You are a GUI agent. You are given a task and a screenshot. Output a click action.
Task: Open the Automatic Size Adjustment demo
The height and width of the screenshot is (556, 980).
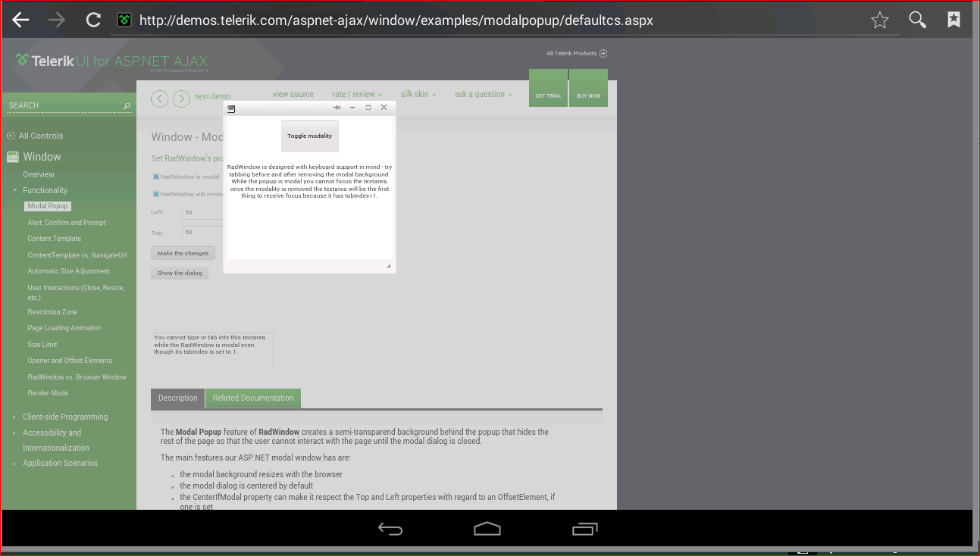click(69, 271)
